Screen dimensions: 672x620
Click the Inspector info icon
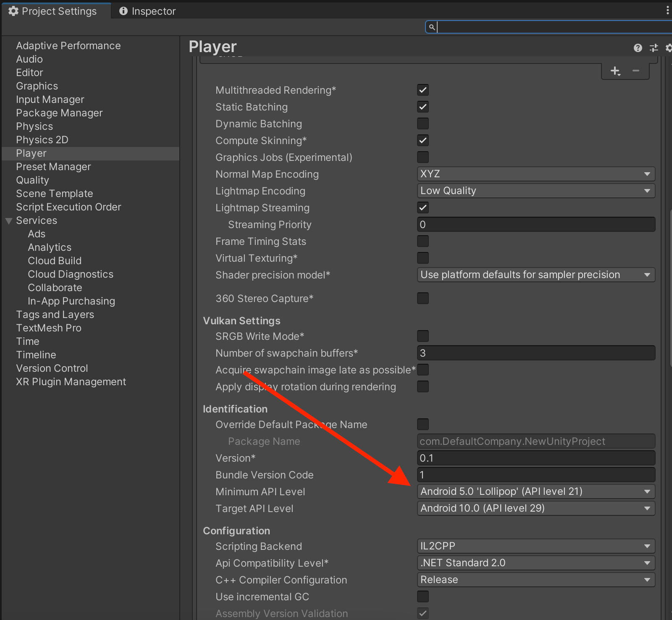[x=123, y=11]
